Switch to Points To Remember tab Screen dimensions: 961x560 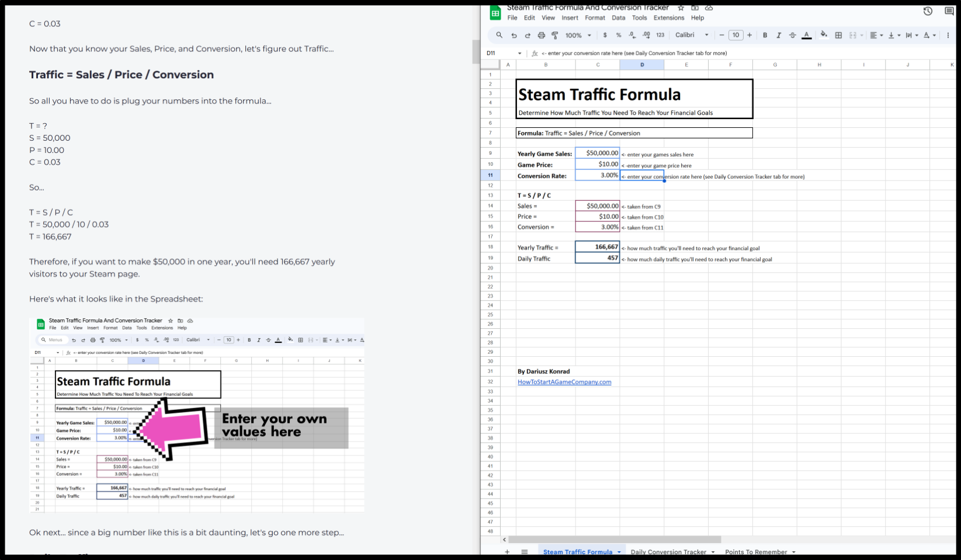(x=756, y=551)
